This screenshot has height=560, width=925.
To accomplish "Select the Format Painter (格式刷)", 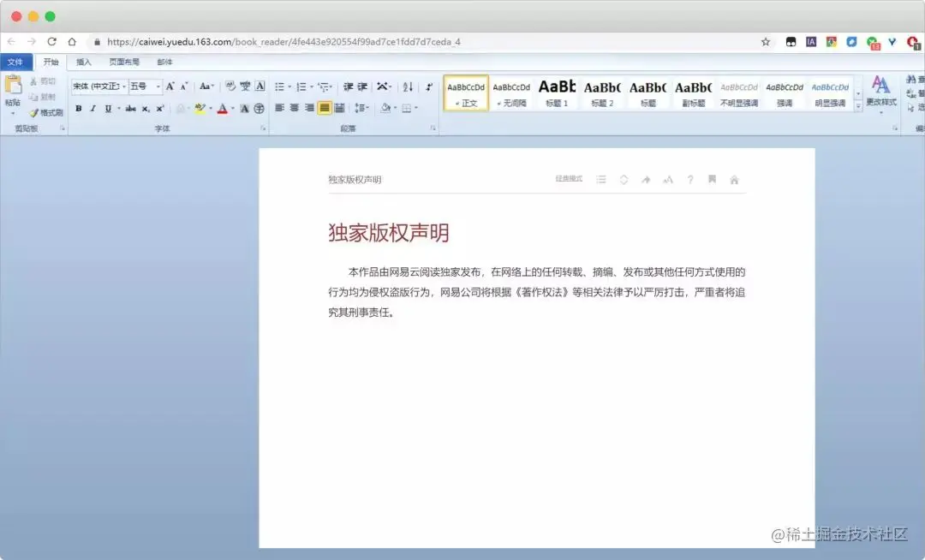I will coord(46,112).
